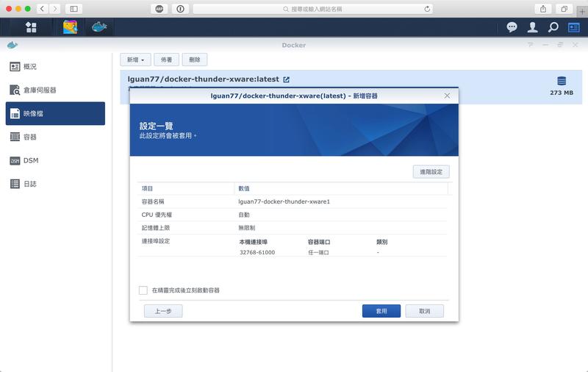Open 日誌 in the sidebar

[x=56, y=184]
